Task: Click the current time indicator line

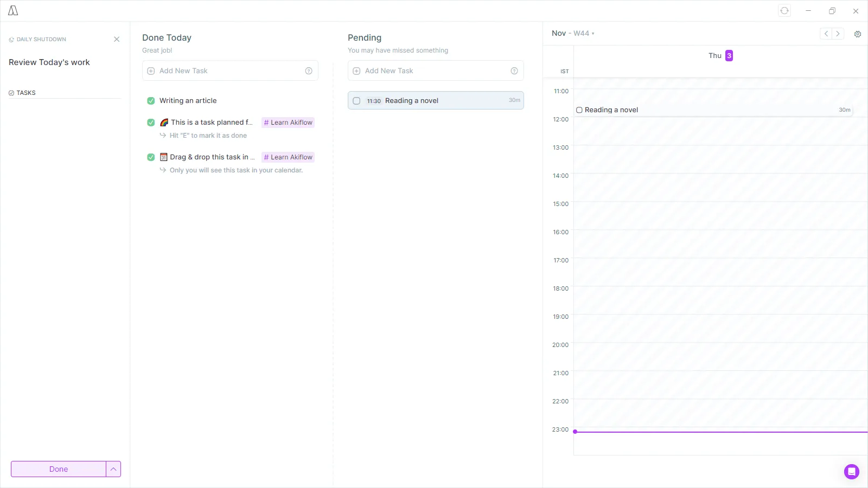Action: click(720, 432)
